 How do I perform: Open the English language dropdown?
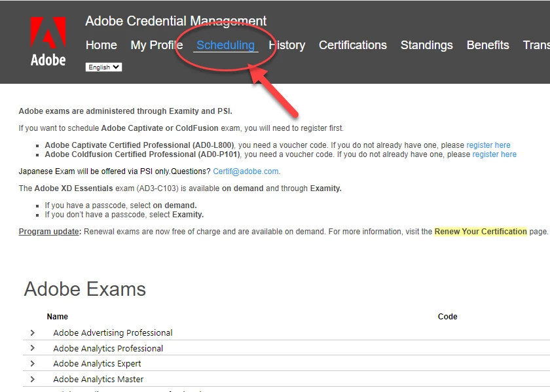click(103, 67)
